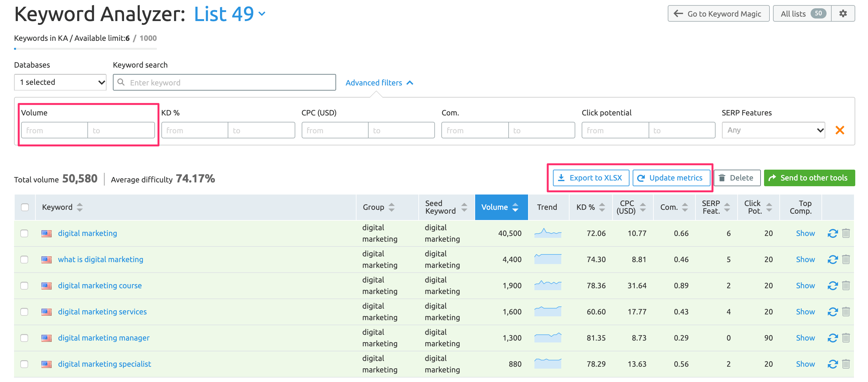The height and width of the screenshot is (382, 868).
Task: Open the Databases dropdown
Action: 60,82
